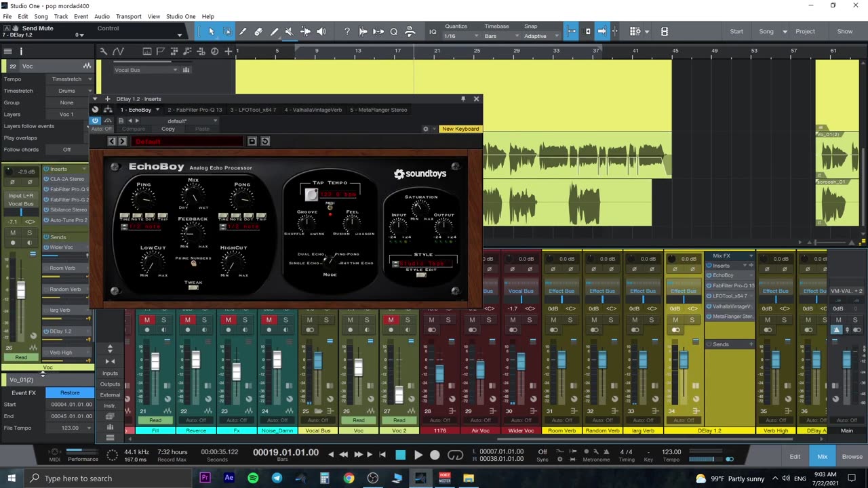
Task: Toggle the Loop button in transport
Action: 455,455
